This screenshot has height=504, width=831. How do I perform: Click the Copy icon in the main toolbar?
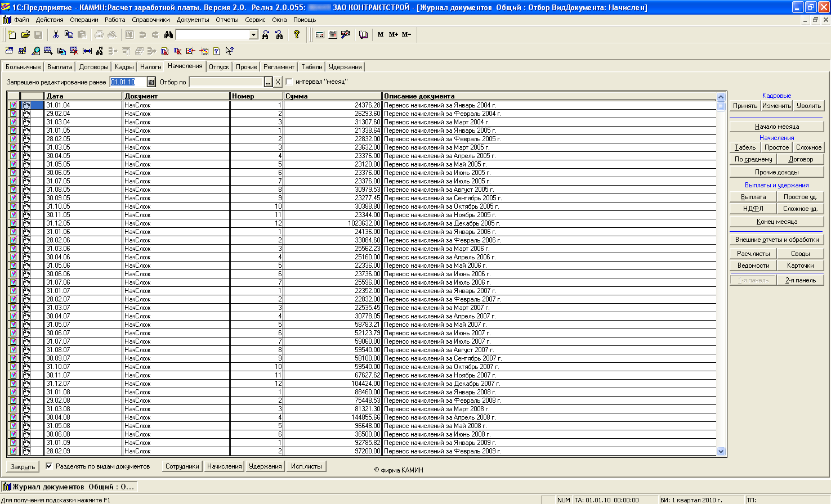pyautogui.click(x=69, y=35)
